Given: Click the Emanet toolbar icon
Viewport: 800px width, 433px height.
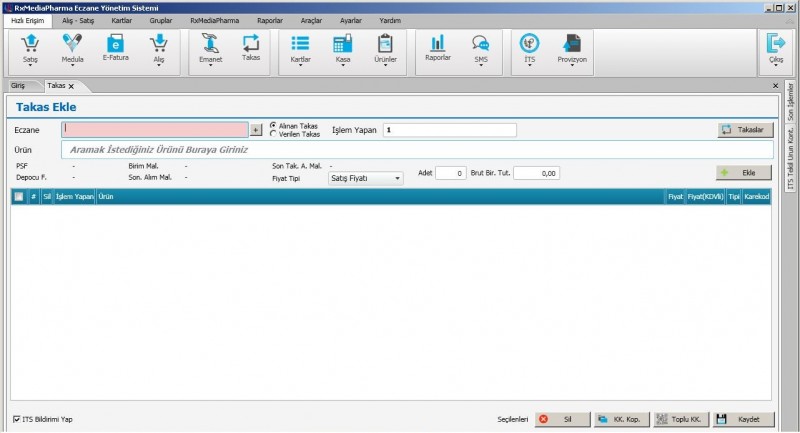Looking at the screenshot, I should (210, 44).
